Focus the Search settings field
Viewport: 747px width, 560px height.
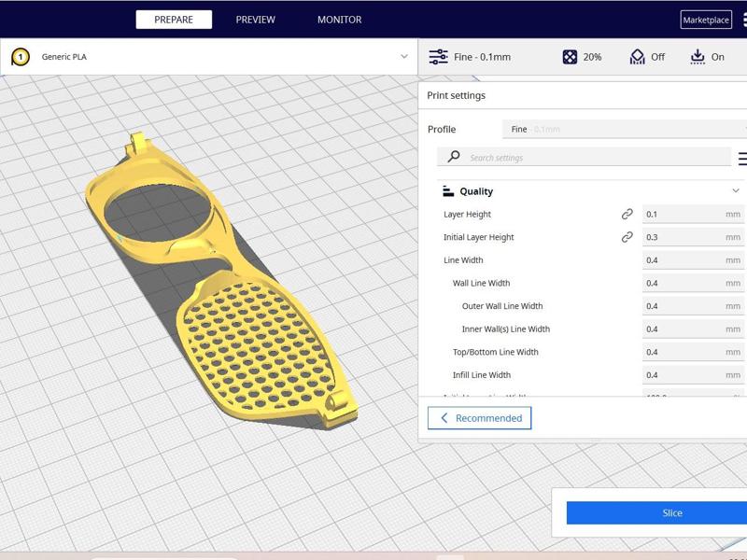pos(584,157)
